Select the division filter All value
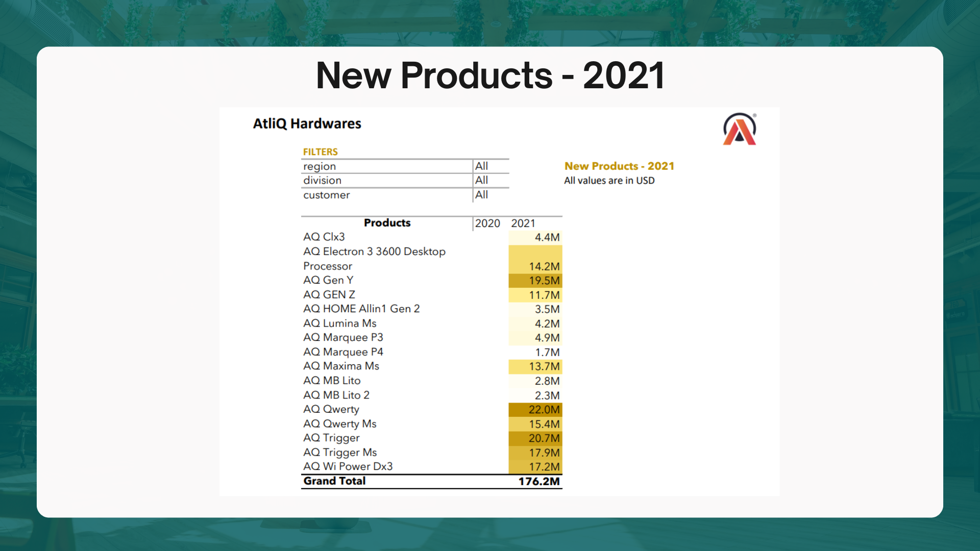This screenshot has width=980, height=551. tap(481, 181)
